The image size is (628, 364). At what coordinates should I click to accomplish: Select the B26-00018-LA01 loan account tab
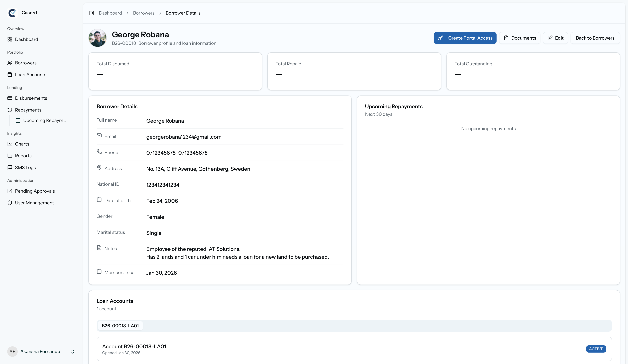tap(120, 326)
